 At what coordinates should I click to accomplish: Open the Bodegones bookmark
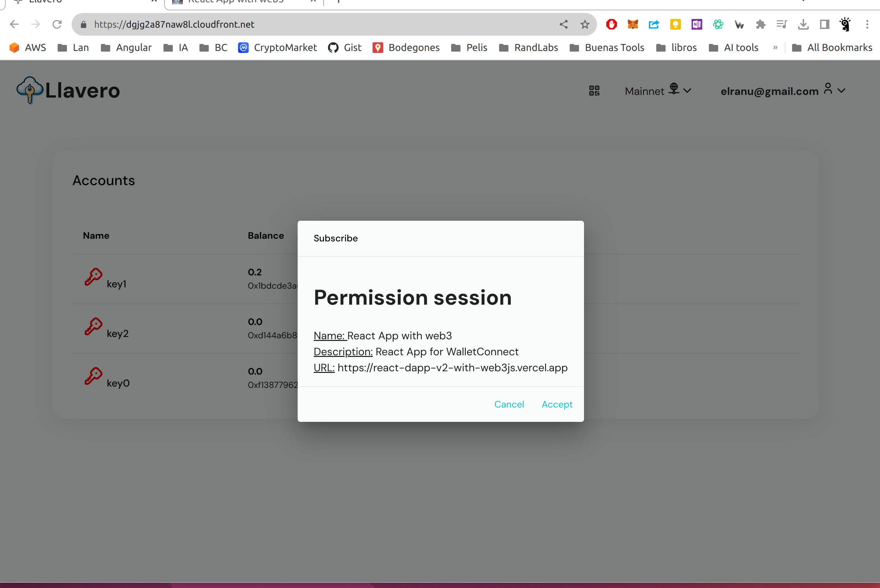point(406,48)
